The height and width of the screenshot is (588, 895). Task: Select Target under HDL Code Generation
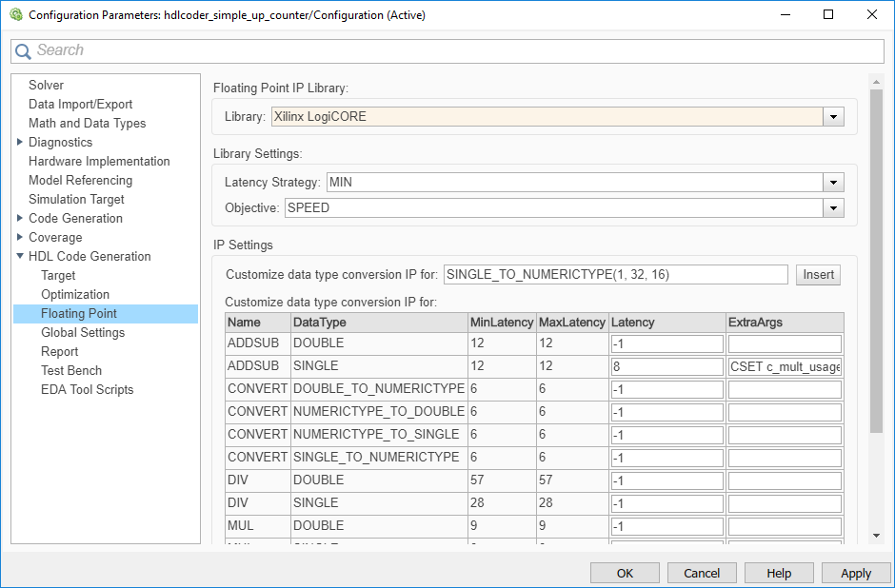tap(58, 276)
